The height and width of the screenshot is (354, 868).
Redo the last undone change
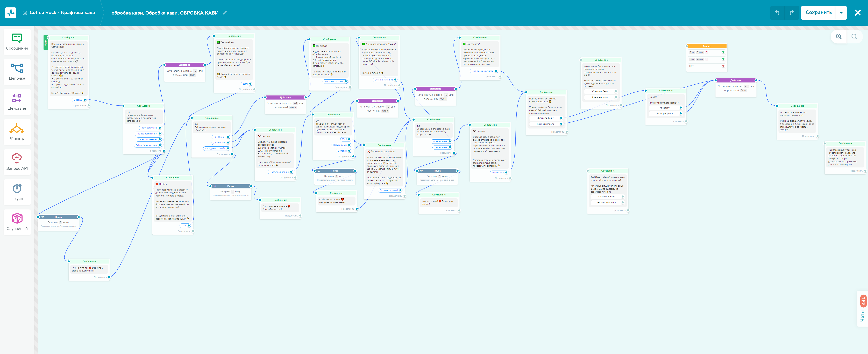point(792,12)
